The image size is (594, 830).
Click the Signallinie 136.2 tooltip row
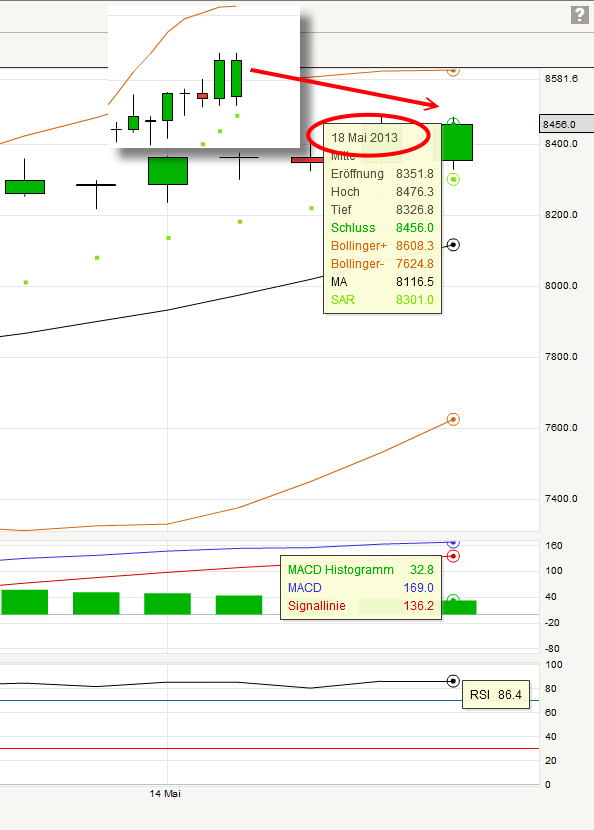point(361,606)
